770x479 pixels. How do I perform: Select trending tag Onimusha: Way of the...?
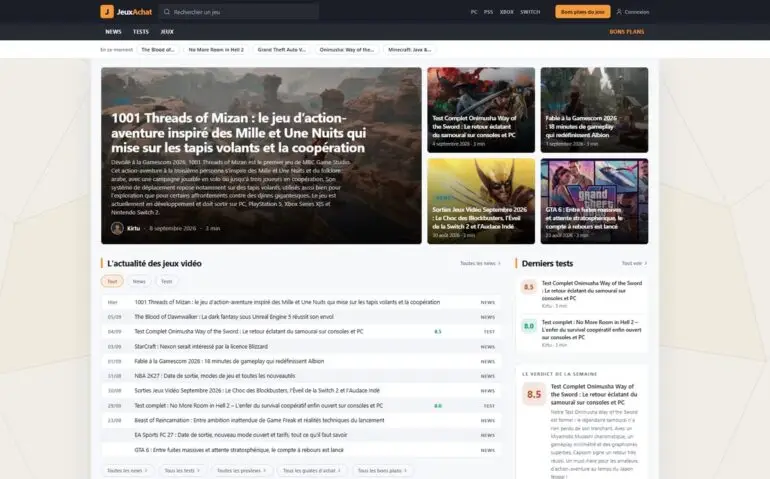pos(347,50)
